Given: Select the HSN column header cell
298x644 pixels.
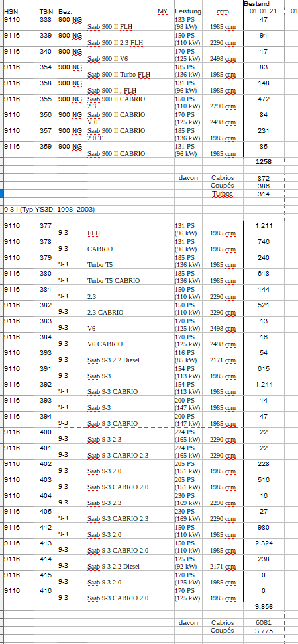Looking at the screenshot, I should (x=19, y=11).
